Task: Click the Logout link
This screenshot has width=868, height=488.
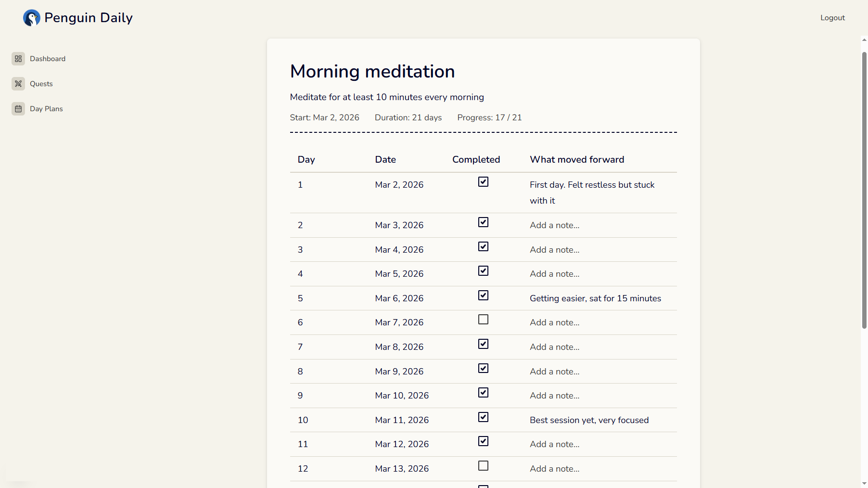Action: pos(832,18)
